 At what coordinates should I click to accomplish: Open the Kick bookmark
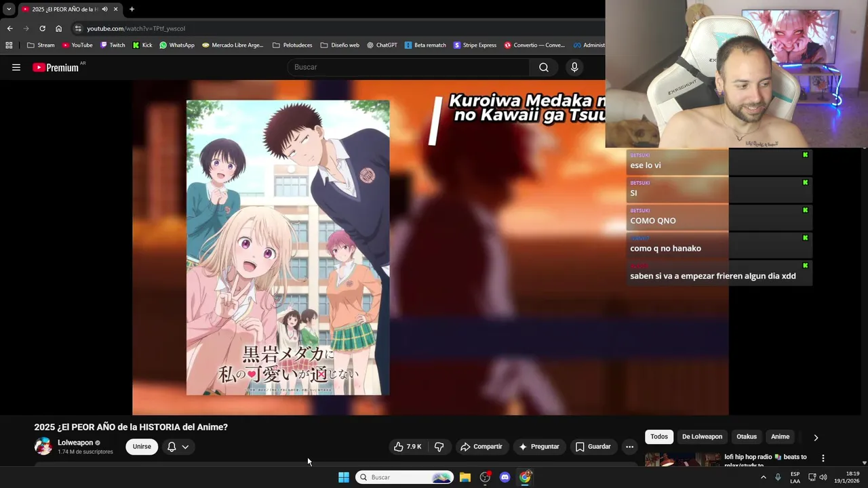142,45
